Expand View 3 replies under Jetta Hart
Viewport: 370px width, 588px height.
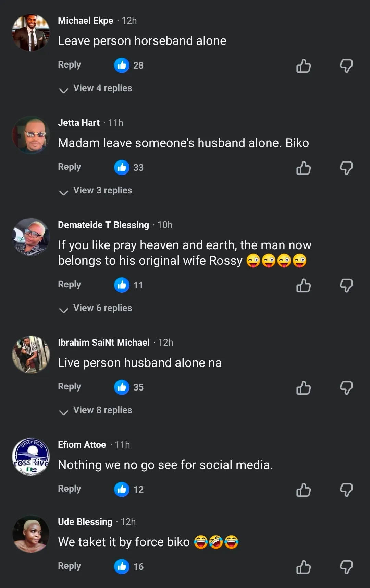tap(102, 191)
